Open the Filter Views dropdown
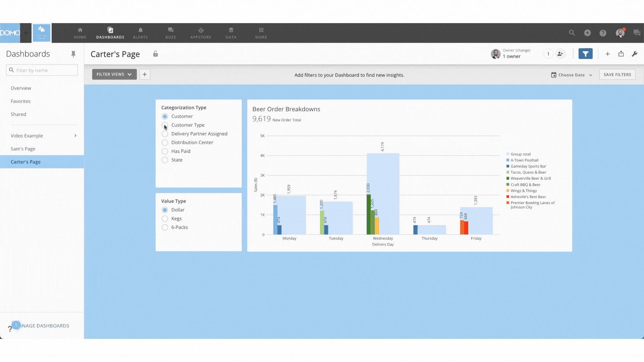Viewport: 644px width, 362px height. click(114, 74)
